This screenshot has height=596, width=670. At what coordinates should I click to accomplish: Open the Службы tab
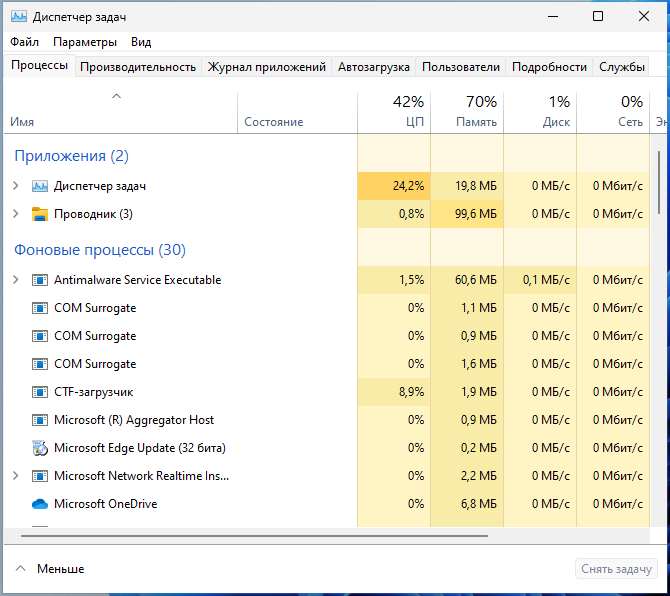tap(622, 67)
